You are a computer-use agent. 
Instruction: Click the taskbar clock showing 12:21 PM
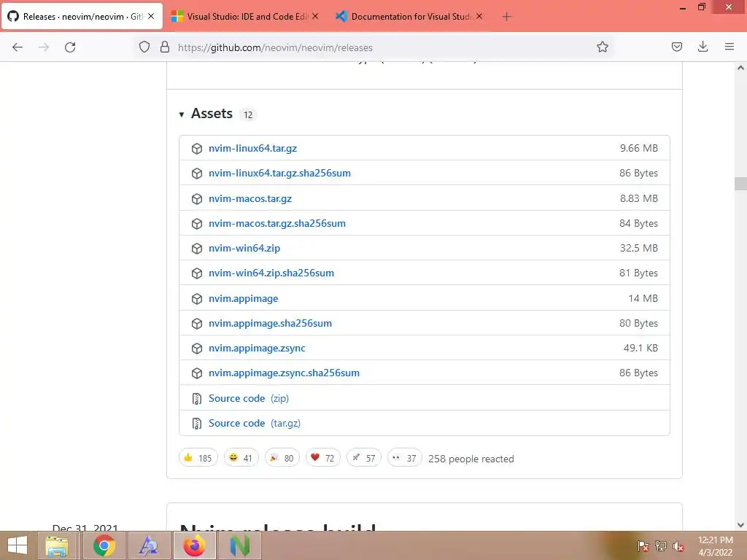(715, 546)
